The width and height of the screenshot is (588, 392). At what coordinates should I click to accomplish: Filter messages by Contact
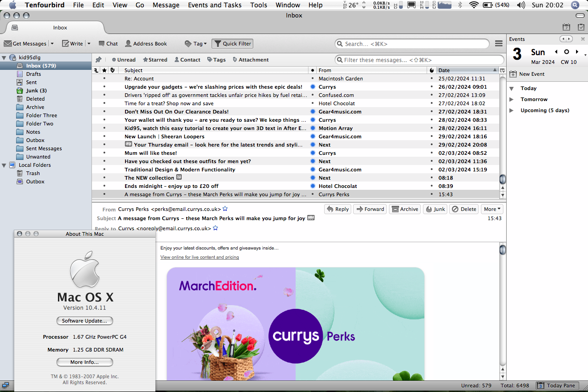tap(187, 60)
